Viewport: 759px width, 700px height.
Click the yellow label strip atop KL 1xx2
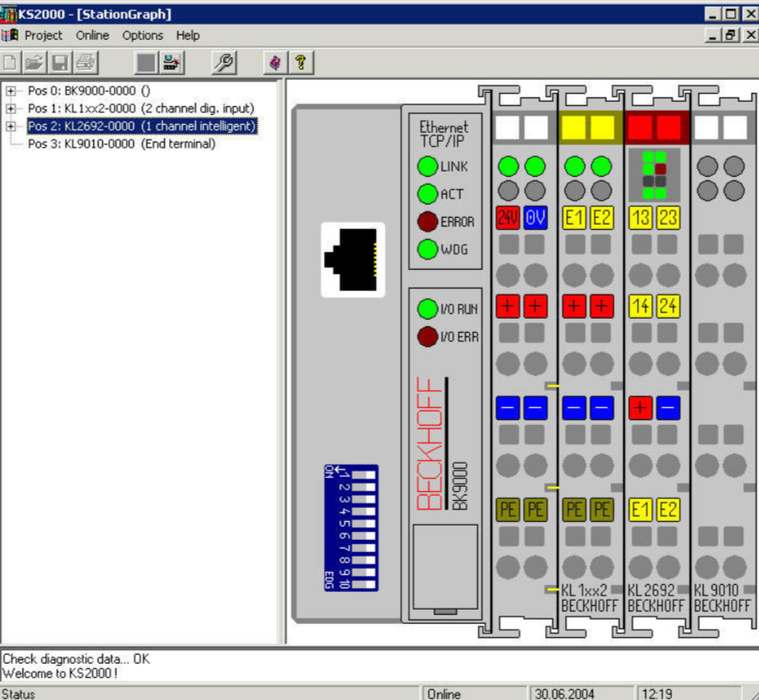(591, 127)
